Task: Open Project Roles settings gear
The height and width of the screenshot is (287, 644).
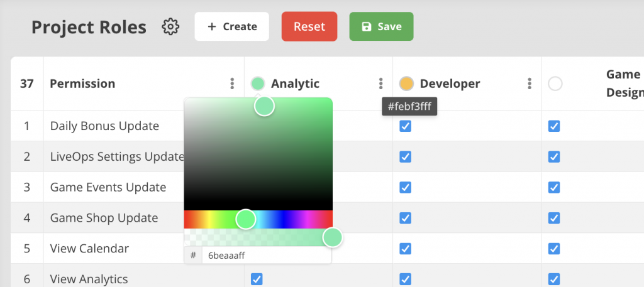Action: 170,27
